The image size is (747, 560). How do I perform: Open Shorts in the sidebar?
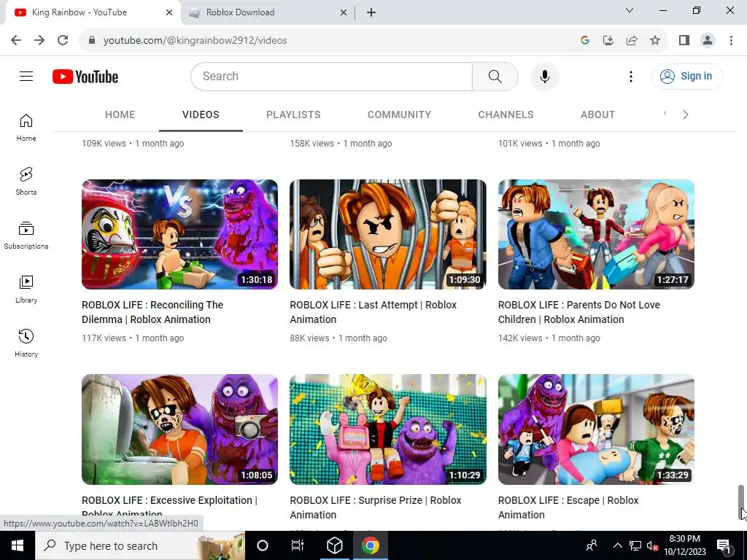point(26,182)
